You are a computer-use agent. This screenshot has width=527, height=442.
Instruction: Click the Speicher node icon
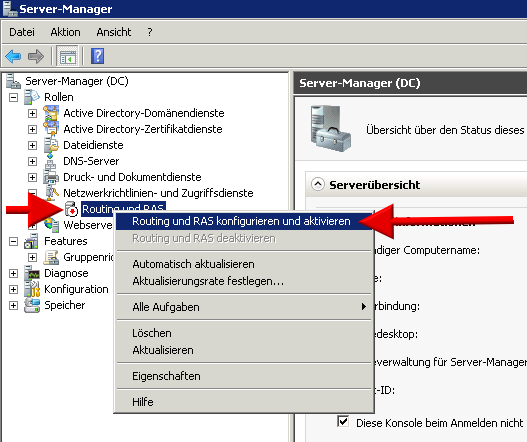tap(32, 305)
